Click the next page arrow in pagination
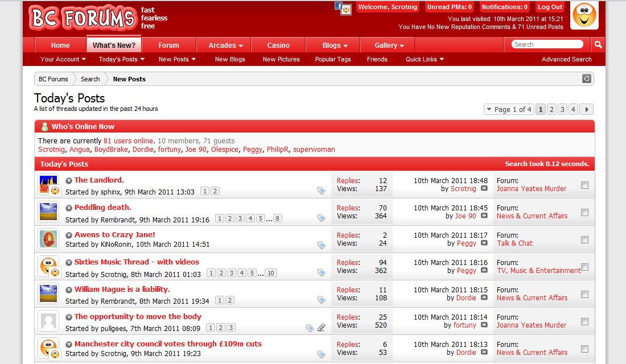Viewport: 626px width, 364px height. (587, 109)
